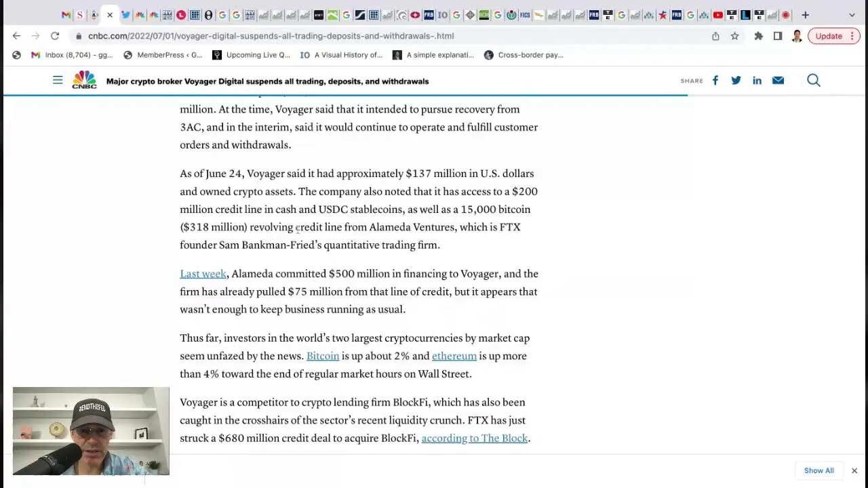Open the Cross-border pay bookmark

click(x=524, y=55)
